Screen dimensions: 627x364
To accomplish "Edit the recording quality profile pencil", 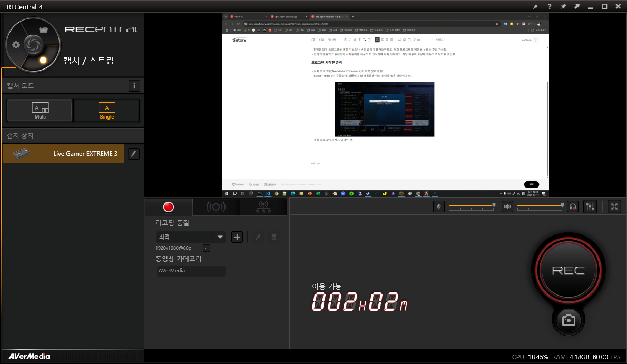I will click(x=258, y=237).
